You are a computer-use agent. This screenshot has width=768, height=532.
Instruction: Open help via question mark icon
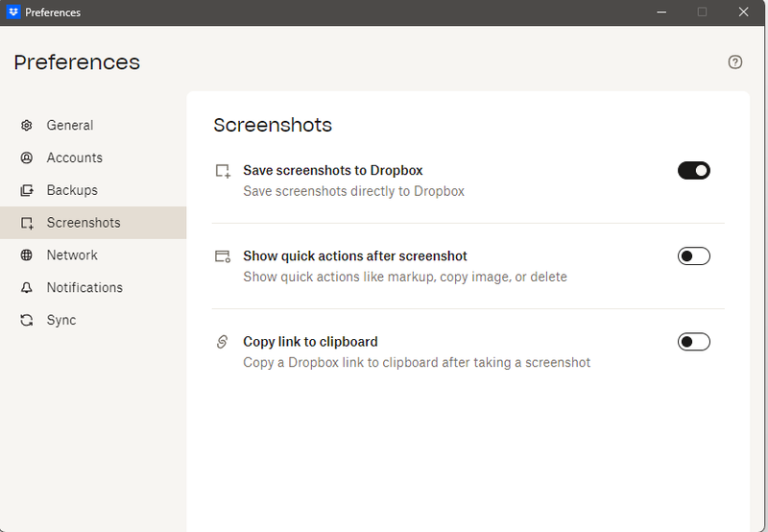click(735, 62)
